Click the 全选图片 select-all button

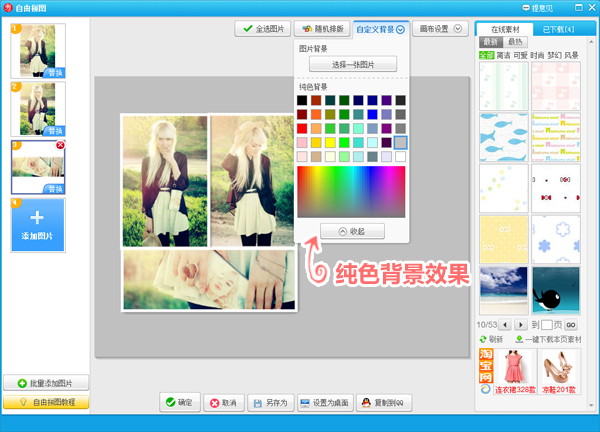265,29
